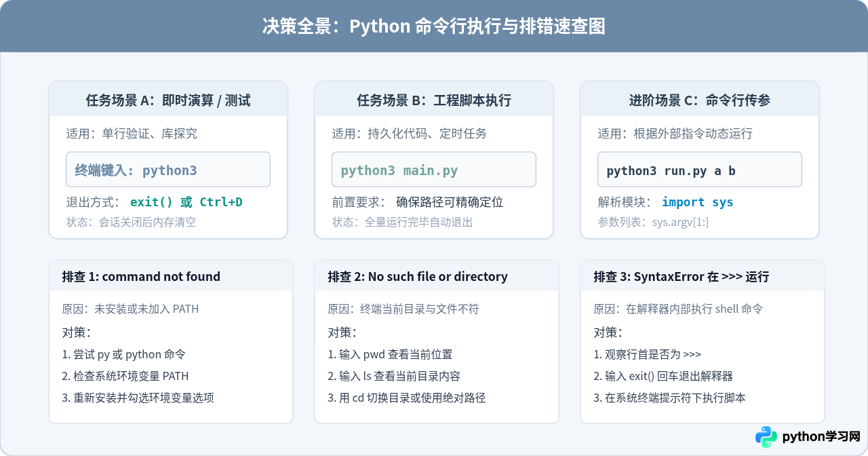Click the '退出方式:' label
The height and width of the screenshot is (456, 868).
coord(94,202)
